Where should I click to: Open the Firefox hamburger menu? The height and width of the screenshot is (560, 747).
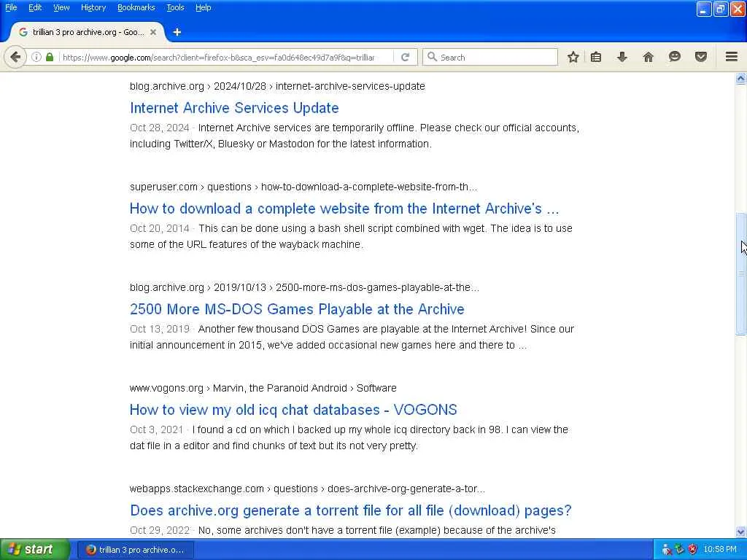732,57
